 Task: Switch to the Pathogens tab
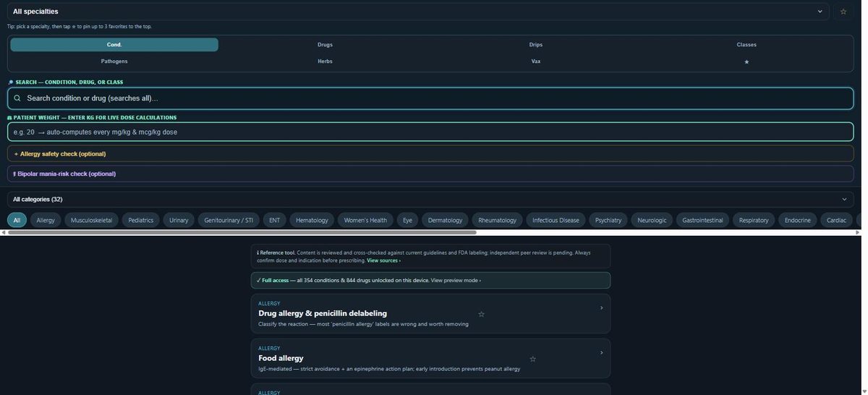click(x=114, y=61)
